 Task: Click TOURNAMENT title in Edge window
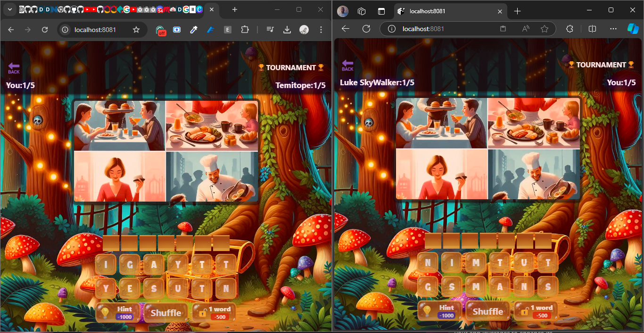pos(601,65)
